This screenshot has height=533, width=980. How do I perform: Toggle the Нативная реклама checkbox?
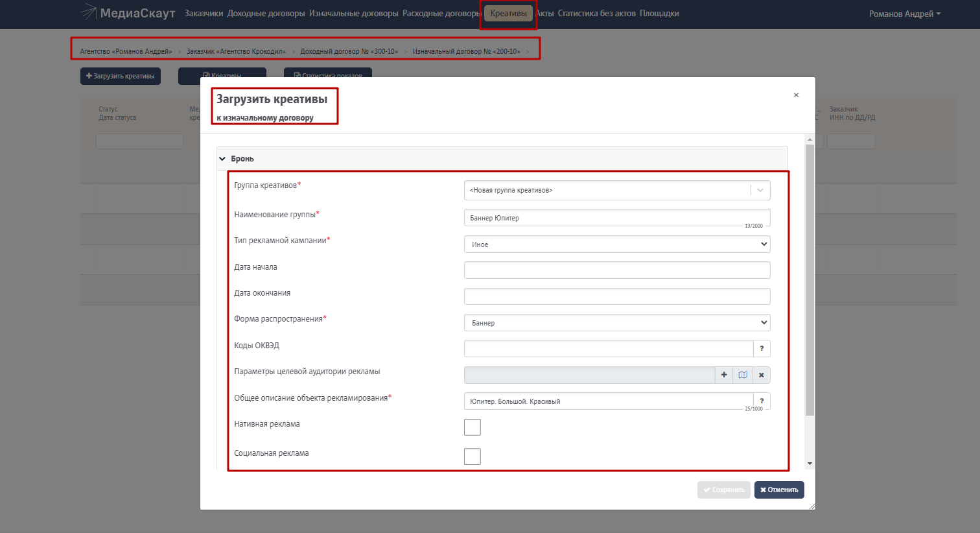[472, 427]
